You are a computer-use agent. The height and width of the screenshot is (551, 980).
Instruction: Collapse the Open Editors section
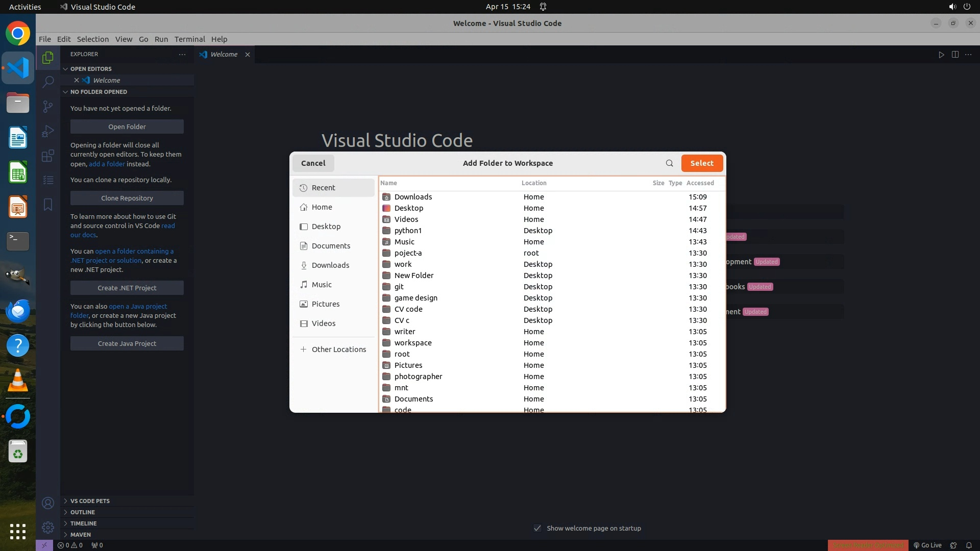coord(91,69)
